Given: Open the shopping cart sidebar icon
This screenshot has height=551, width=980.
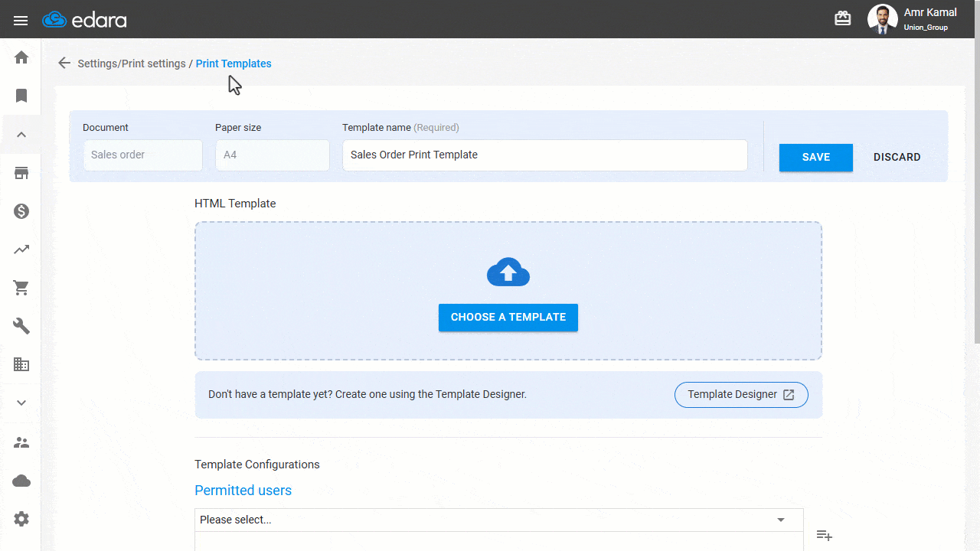Looking at the screenshot, I should point(21,288).
